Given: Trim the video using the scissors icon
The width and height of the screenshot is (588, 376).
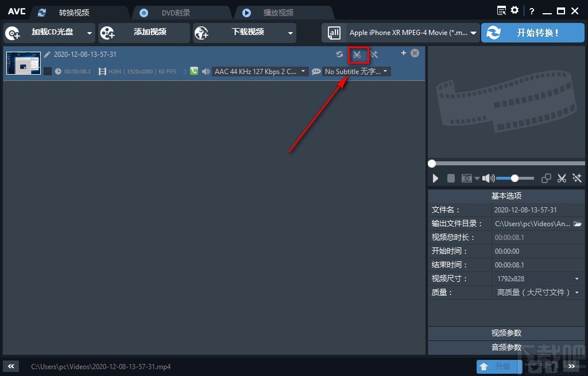Looking at the screenshot, I should [x=358, y=55].
